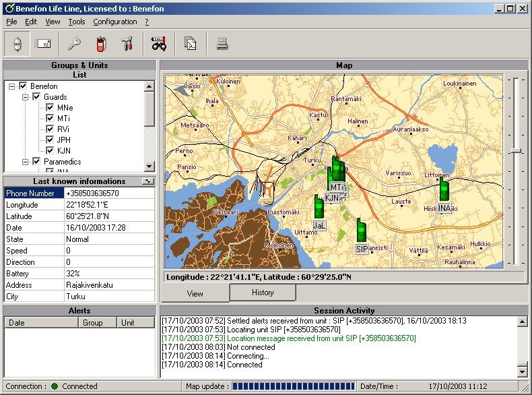Collapse the Paramedics tree node
532x395 pixels.
25,162
